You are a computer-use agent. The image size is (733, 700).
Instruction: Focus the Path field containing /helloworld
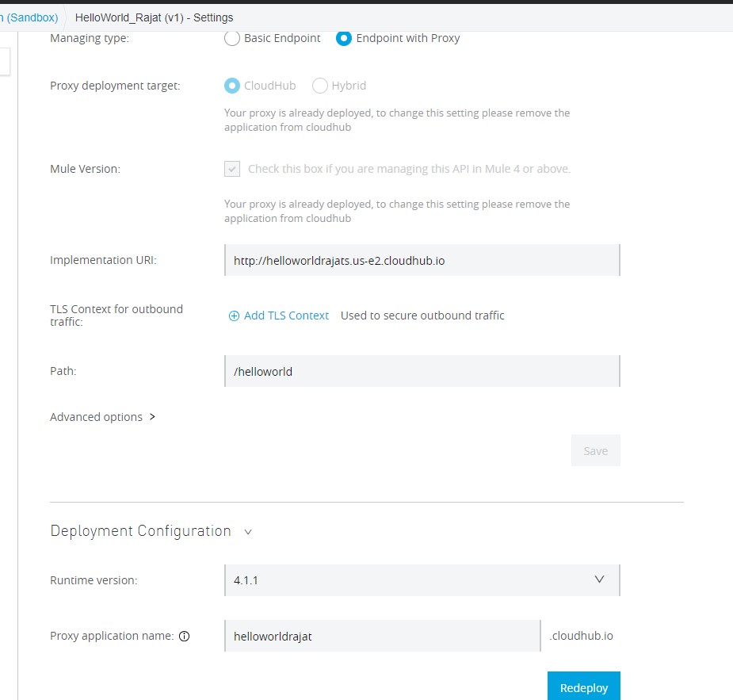pos(422,371)
